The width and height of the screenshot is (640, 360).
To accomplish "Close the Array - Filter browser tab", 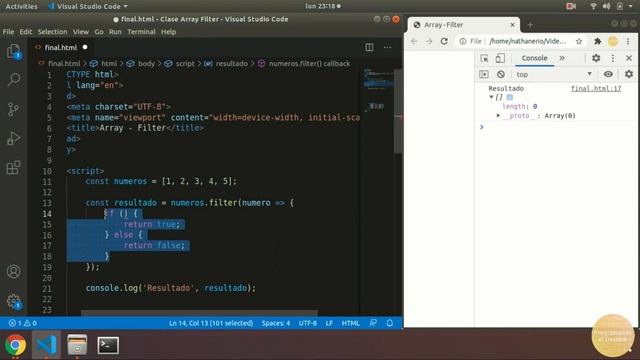I will pos(512,25).
